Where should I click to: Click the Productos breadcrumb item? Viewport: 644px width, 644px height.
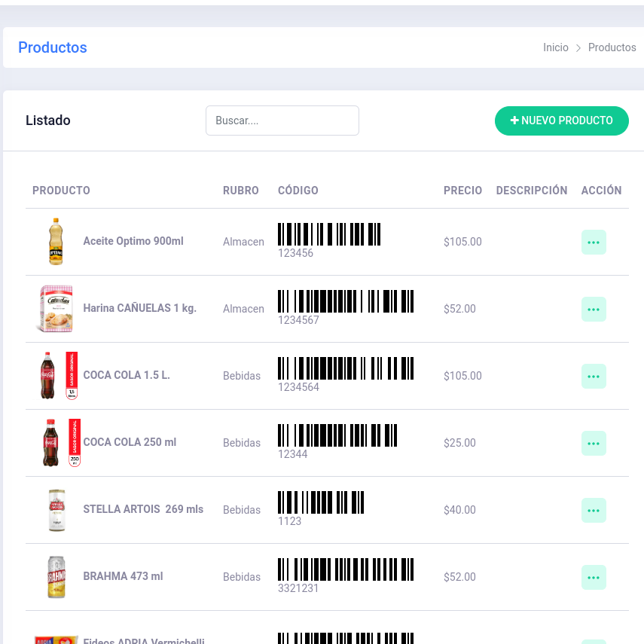[612, 47]
